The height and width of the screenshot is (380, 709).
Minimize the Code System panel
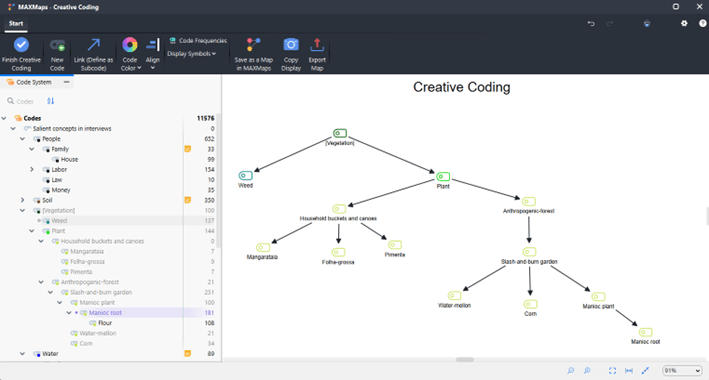(66, 82)
